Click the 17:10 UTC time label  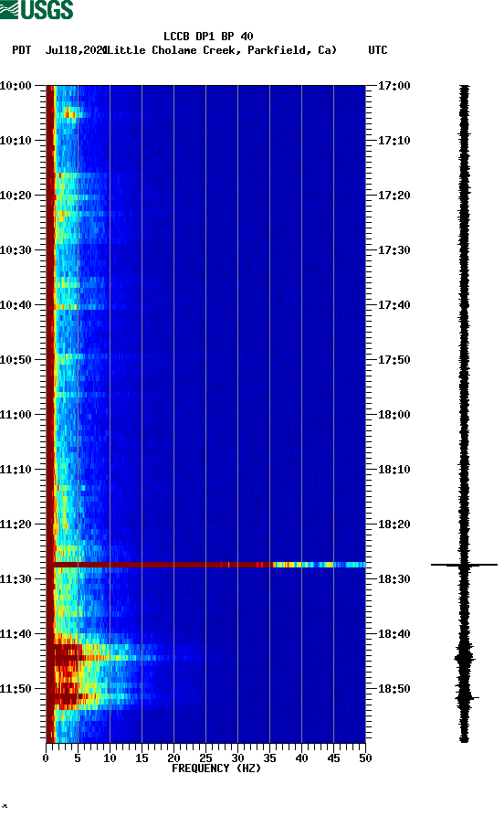[x=394, y=141]
